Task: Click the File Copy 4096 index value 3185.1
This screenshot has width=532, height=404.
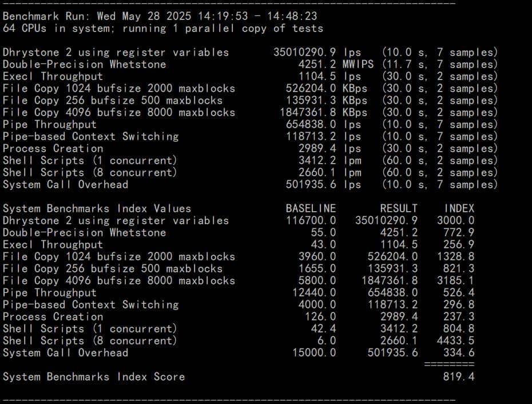Action: tap(455, 280)
